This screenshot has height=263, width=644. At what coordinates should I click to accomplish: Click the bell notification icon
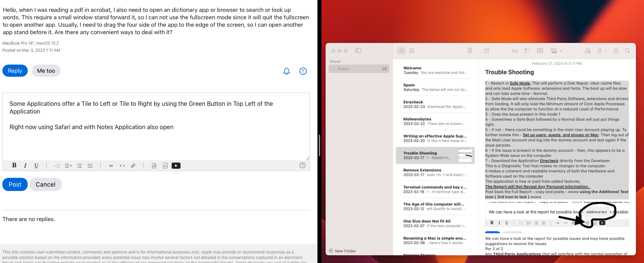coord(287,71)
